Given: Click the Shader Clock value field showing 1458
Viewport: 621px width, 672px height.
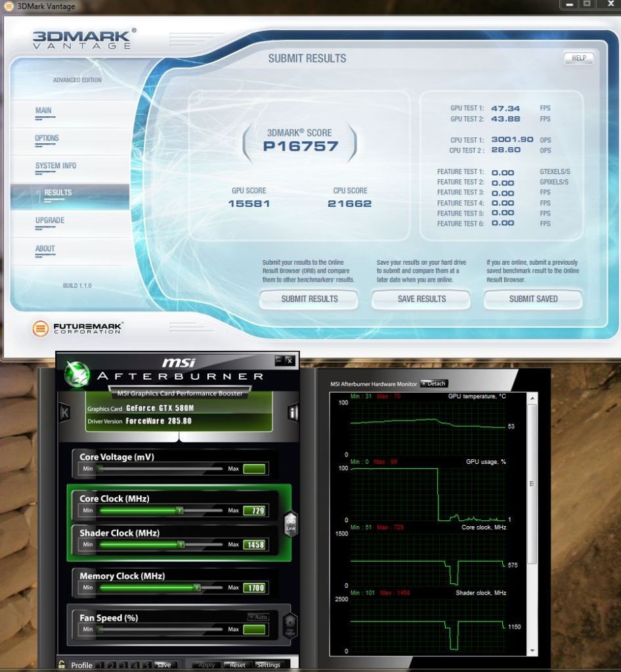Looking at the screenshot, I should [255, 545].
